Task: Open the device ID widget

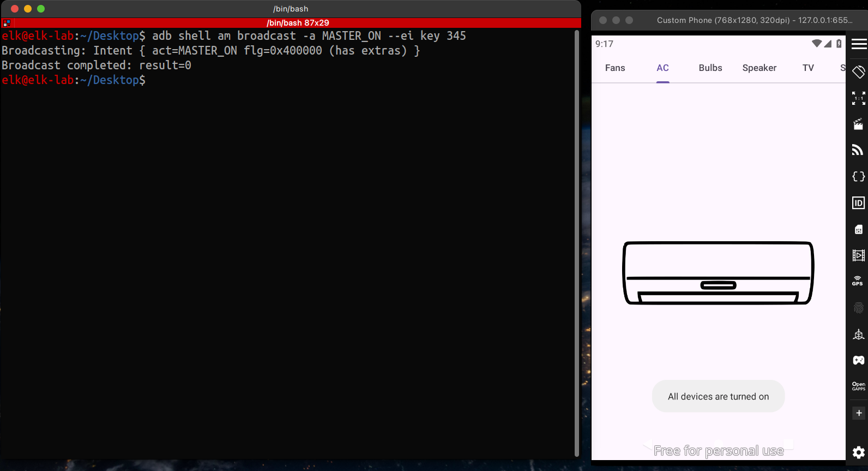Action: [x=859, y=203]
